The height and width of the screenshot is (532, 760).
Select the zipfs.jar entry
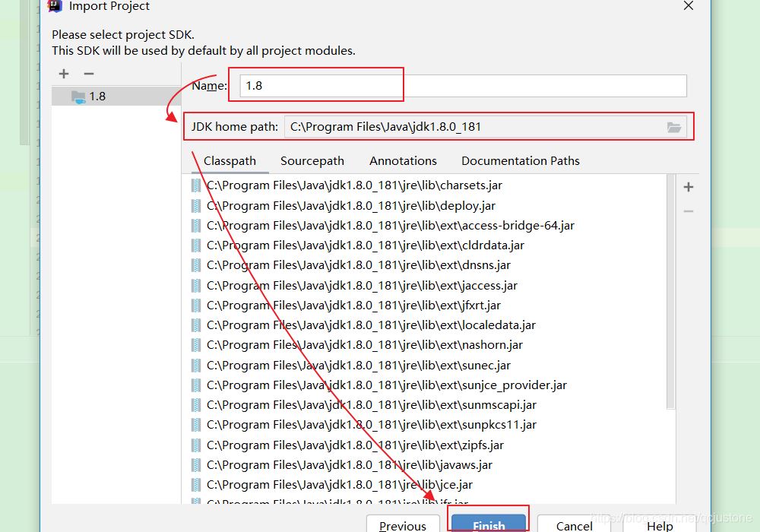[355, 445]
